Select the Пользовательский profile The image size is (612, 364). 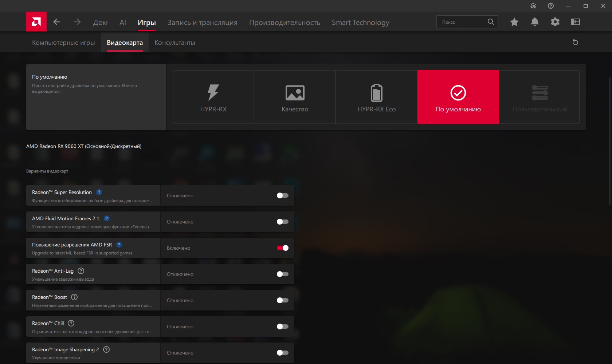pos(540,97)
